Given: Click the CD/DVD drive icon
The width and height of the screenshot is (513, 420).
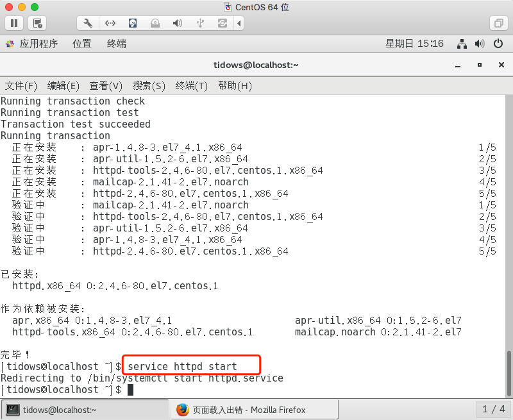Looking at the screenshot, I should click(x=155, y=23).
